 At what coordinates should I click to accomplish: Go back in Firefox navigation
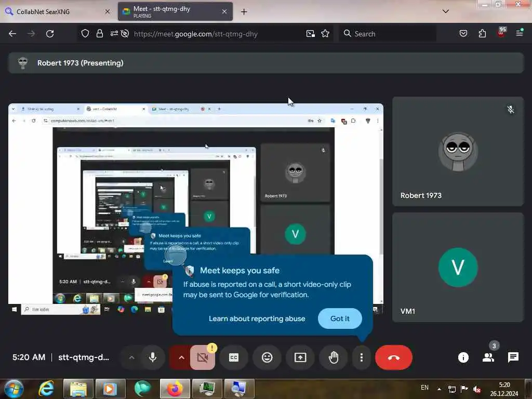(12, 34)
